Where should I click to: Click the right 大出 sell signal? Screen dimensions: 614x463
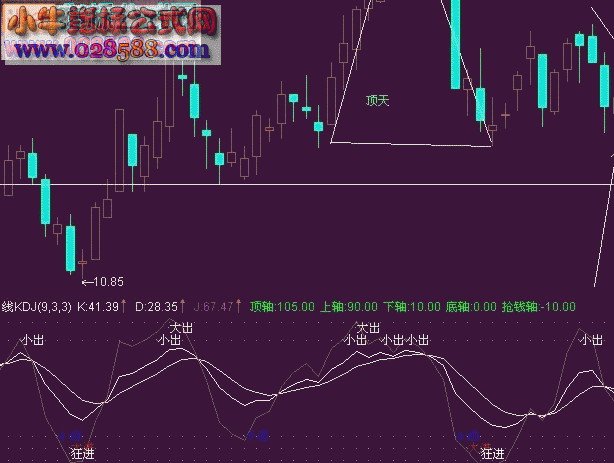tap(368, 327)
